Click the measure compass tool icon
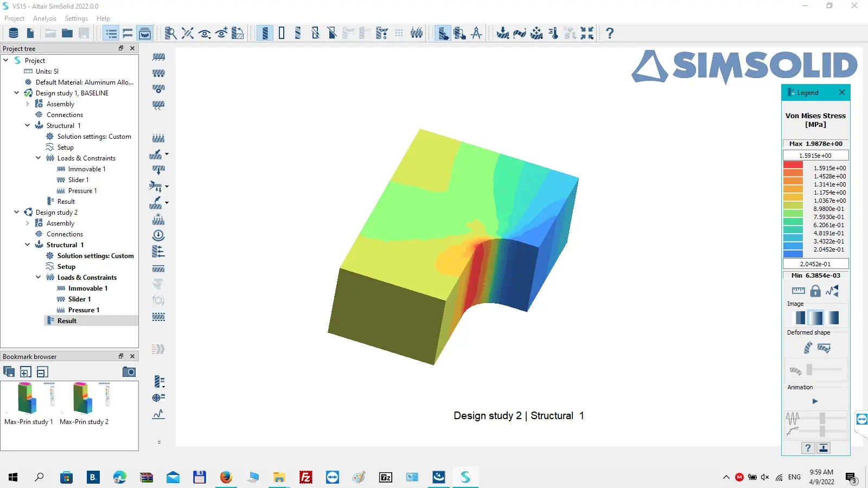The image size is (868, 488). 476,34
